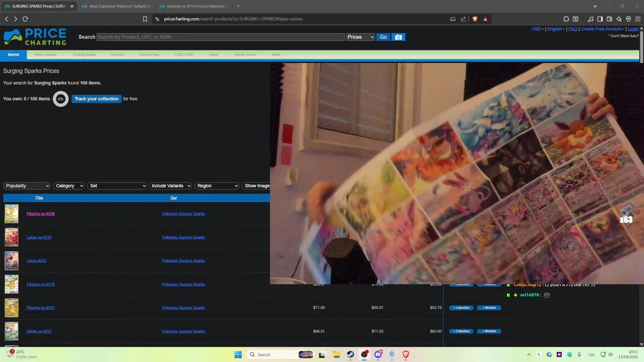Click the collection progress 0% circle
The height and width of the screenshot is (362, 644).
tap(60, 99)
